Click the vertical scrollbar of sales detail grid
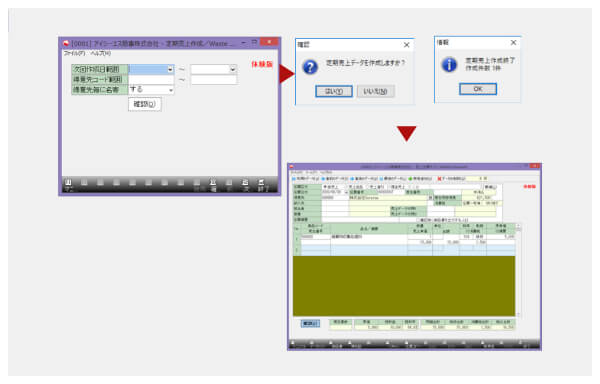The image size is (600, 384). tap(518, 270)
